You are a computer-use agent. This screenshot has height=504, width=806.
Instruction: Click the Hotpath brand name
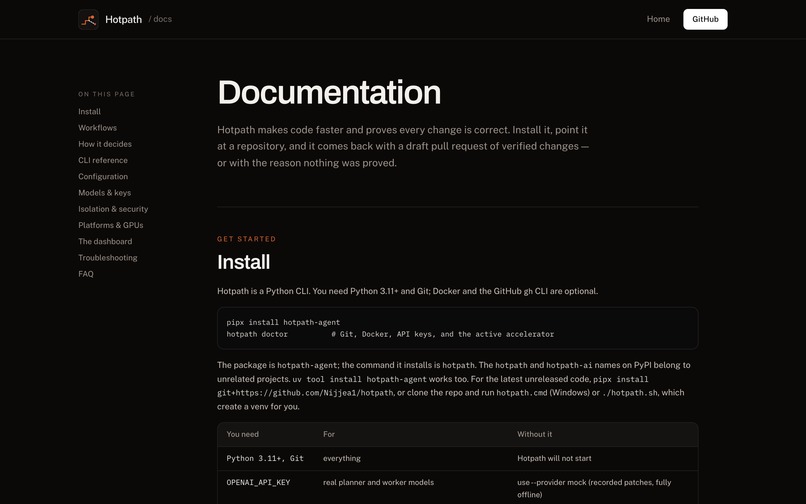point(123,20)
